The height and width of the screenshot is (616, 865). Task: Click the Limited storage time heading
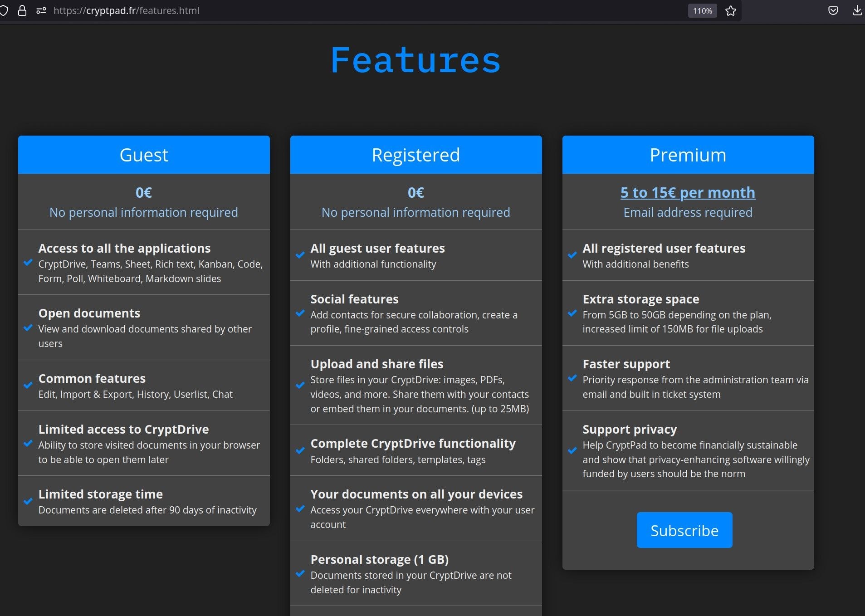click(x=101, y=494)
